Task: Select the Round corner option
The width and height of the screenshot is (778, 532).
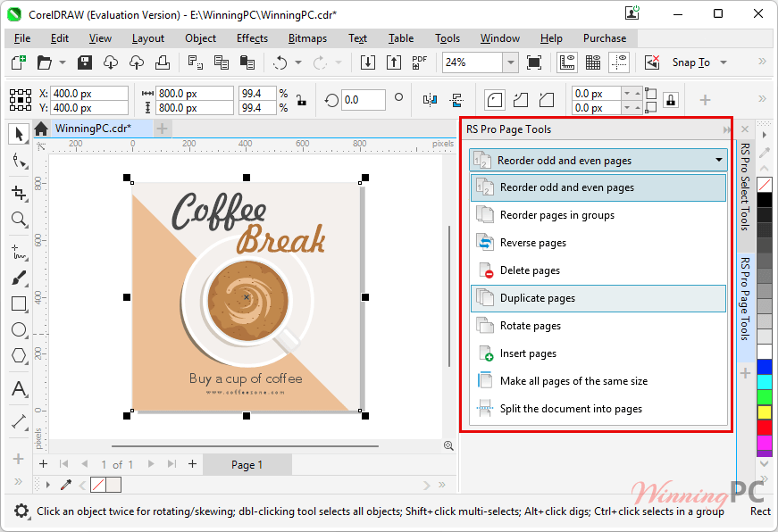Action: click(x=495, y=100)
